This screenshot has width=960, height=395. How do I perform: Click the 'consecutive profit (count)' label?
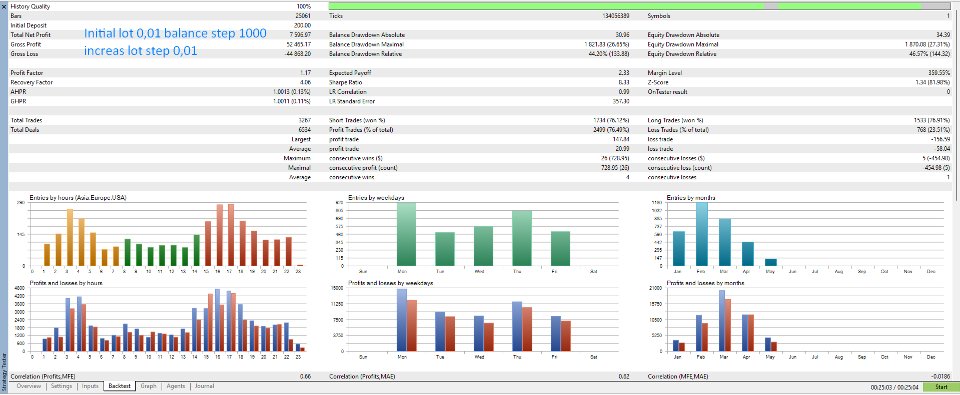pos(364,168)
